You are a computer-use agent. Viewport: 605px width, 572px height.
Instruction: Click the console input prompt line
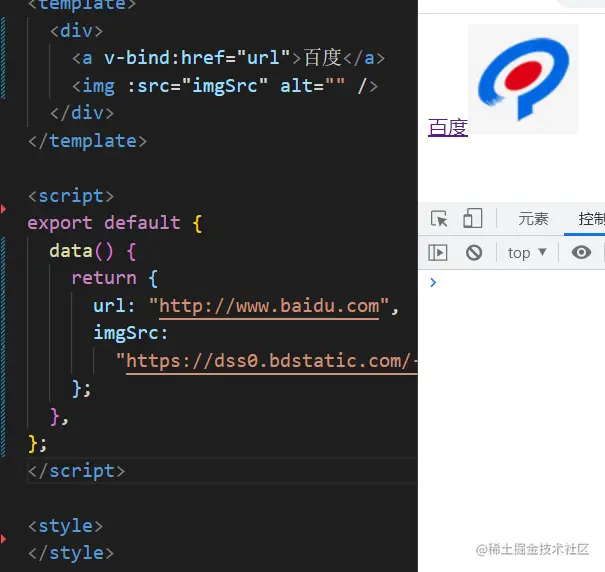511,283
